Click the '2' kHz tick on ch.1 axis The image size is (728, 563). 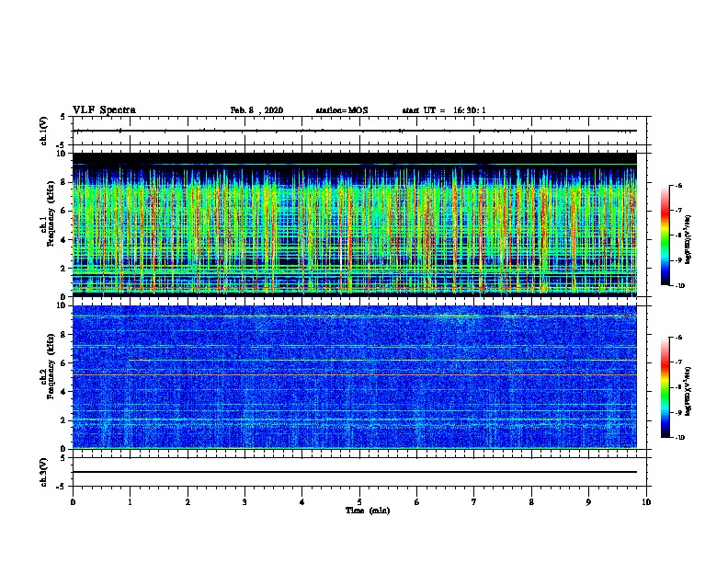click(x=64, y=268)
